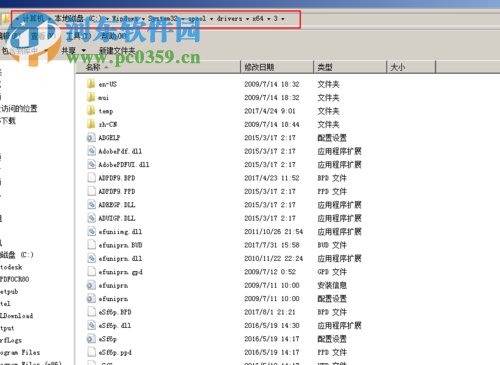Click the efuniprn.BUD file icon
The width and height of the screenshot is (500, 365).
(x=91, y=245)
